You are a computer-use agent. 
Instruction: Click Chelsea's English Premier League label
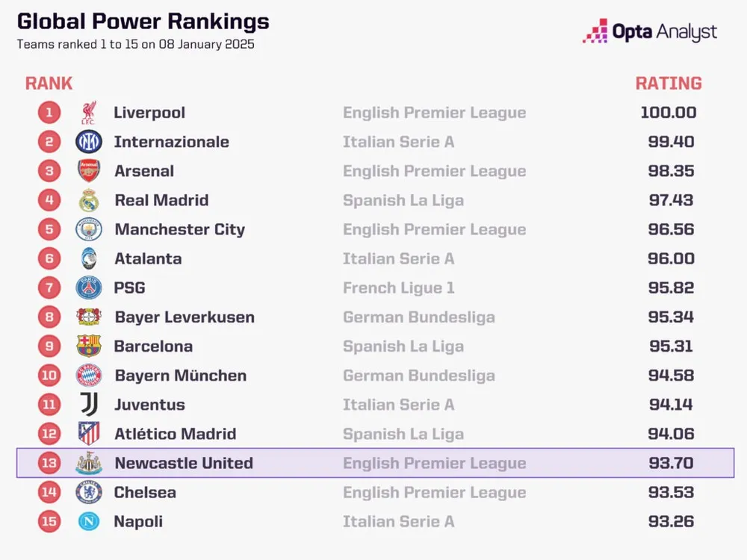pyautogui.click(x=434, y=492)
